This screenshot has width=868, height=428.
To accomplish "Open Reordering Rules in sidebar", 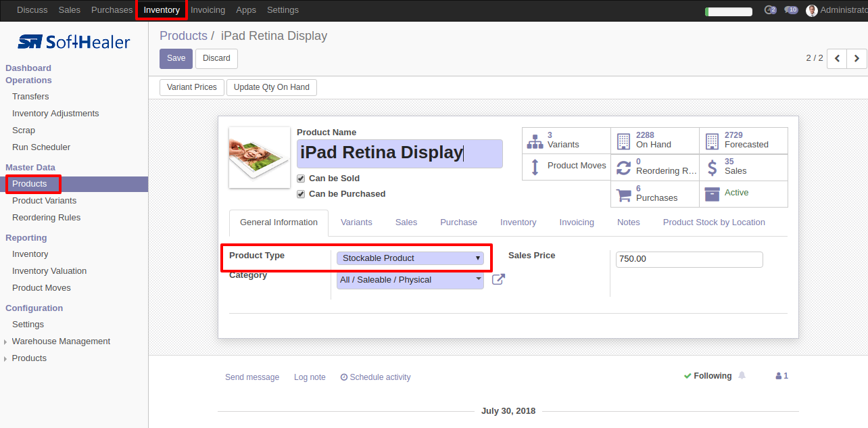I will (x=46, y=218).
